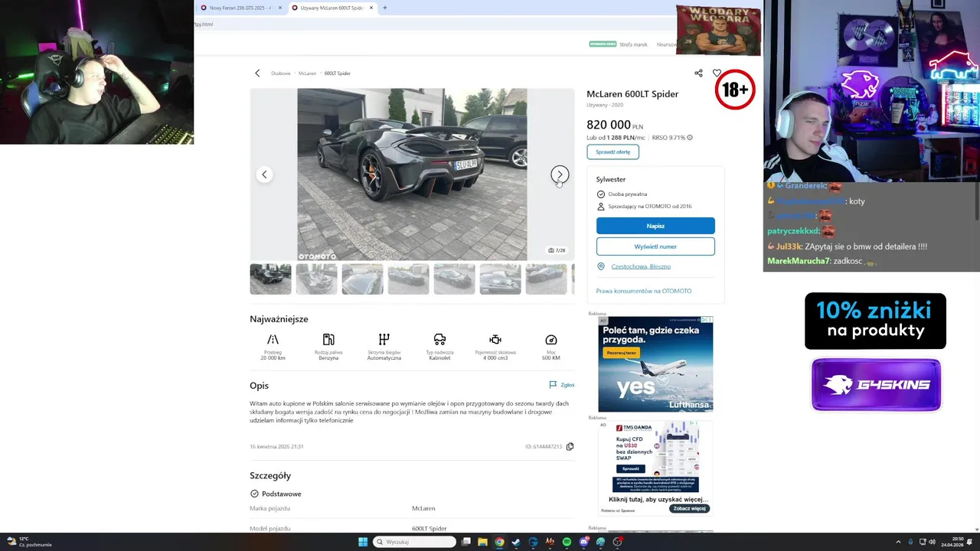Open Steam from the taskbar
The width and height of the screenshot is (980, 551).
(x=516, y=542)
